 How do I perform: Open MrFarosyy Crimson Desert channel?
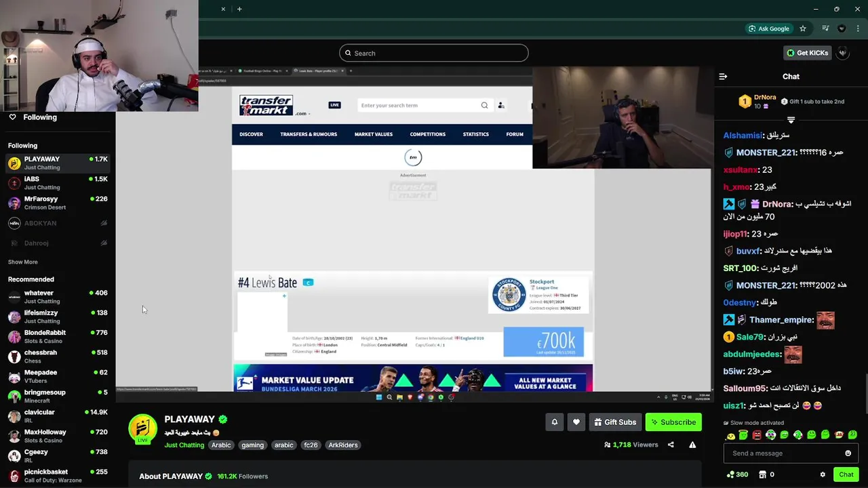(x=58, y=203)
